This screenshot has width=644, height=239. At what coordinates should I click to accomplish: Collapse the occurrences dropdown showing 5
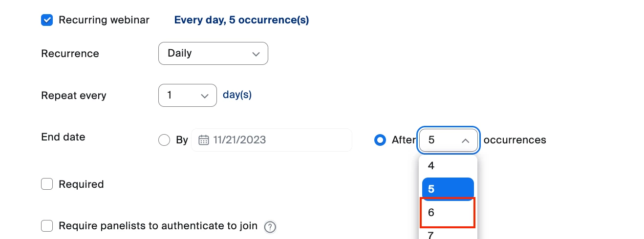click(x=448, y=140)
